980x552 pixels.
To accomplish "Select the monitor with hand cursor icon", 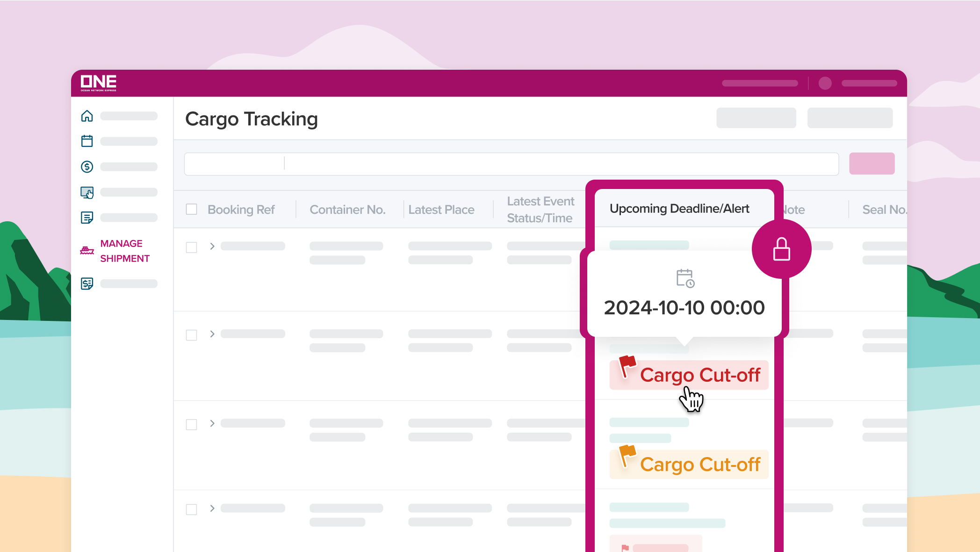I will point(87,192).
